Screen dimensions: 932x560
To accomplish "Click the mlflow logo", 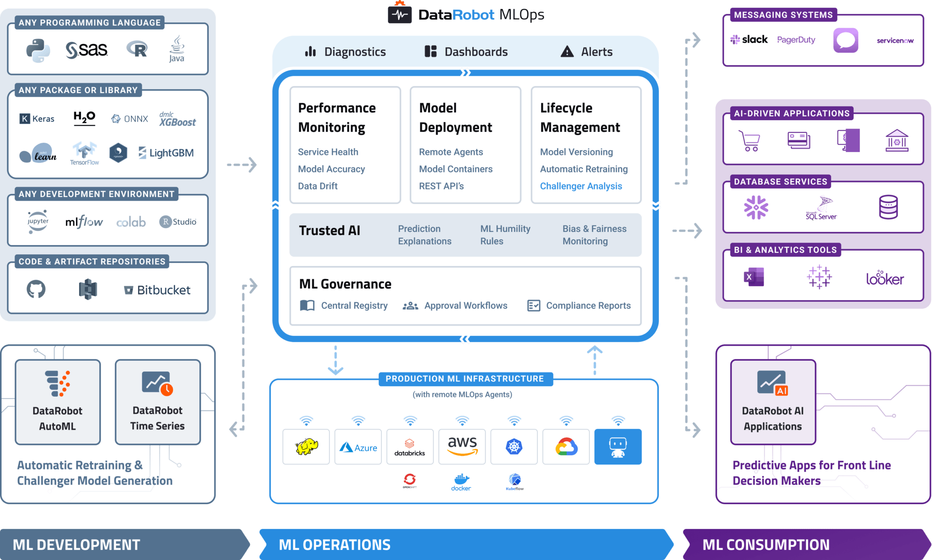I will [x=84, y=222].
